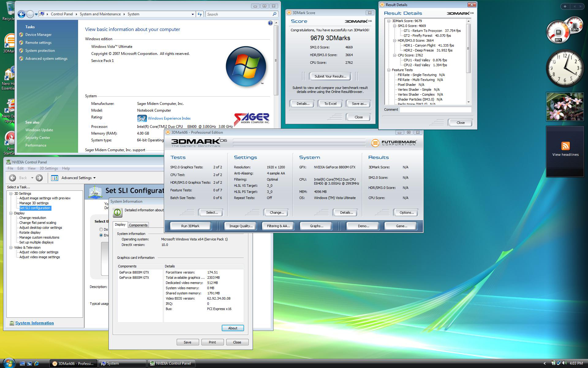Click the network icon in system tray
588x368 pixels.
pyautogui.click(x=559, y=363)
